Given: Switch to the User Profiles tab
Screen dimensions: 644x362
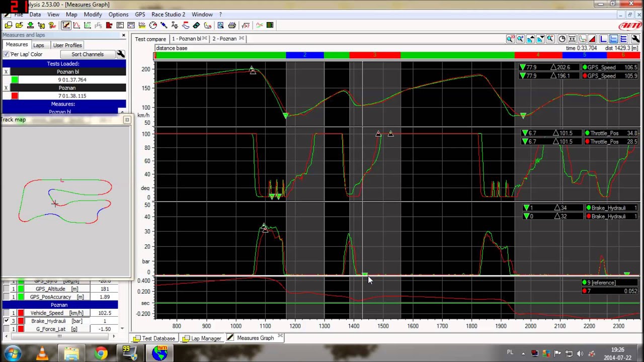Looking at the screenshot, I should click(67, 45).
